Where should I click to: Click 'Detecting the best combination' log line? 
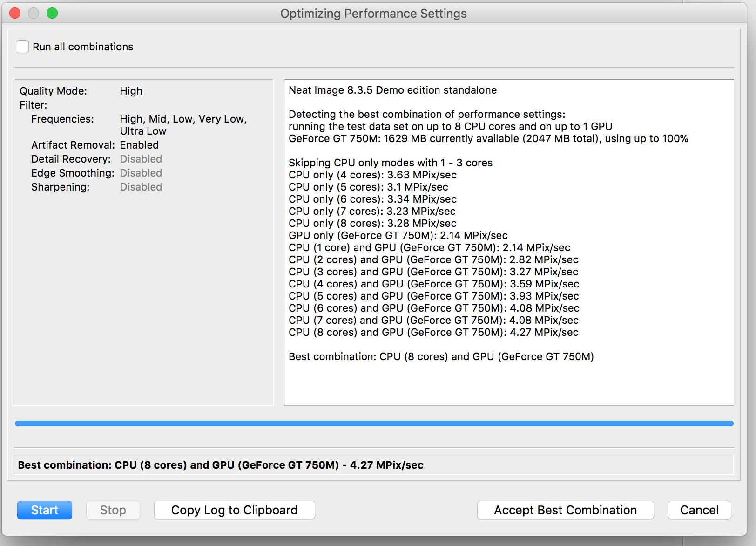427,114
